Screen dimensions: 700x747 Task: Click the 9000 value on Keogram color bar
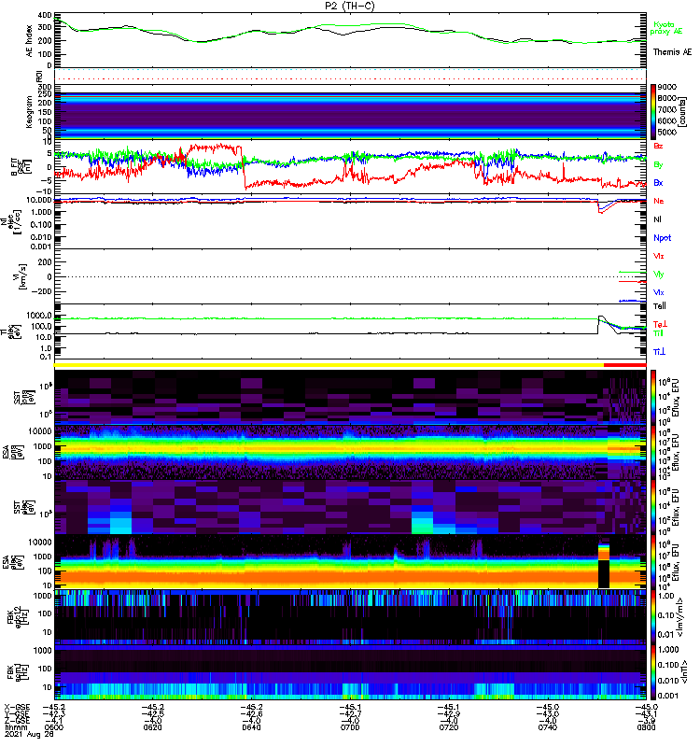click(667, 87)
